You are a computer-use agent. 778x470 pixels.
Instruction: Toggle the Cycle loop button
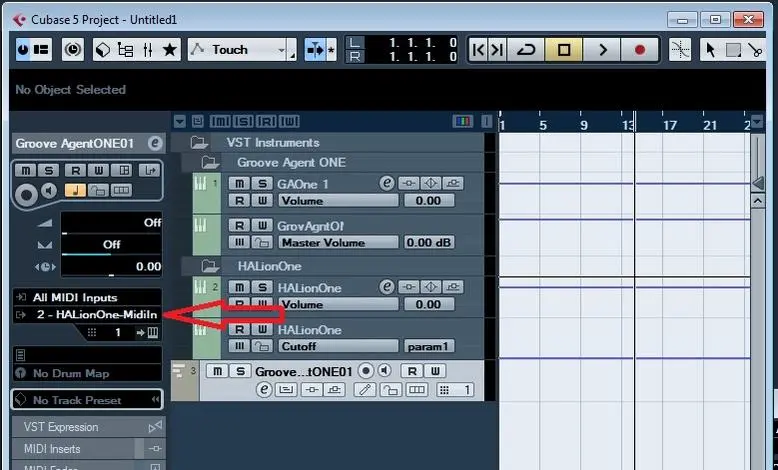click(x=525, y=50)
